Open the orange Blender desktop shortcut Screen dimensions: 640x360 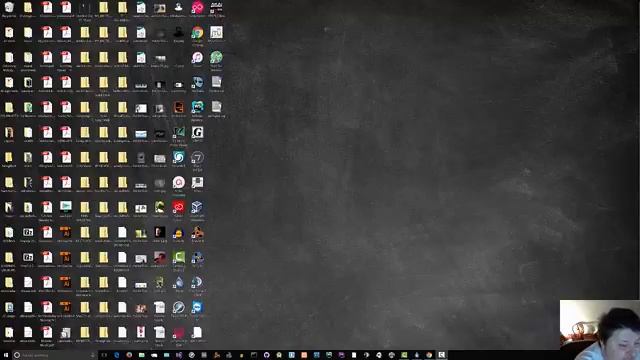[x=198, y=233]
